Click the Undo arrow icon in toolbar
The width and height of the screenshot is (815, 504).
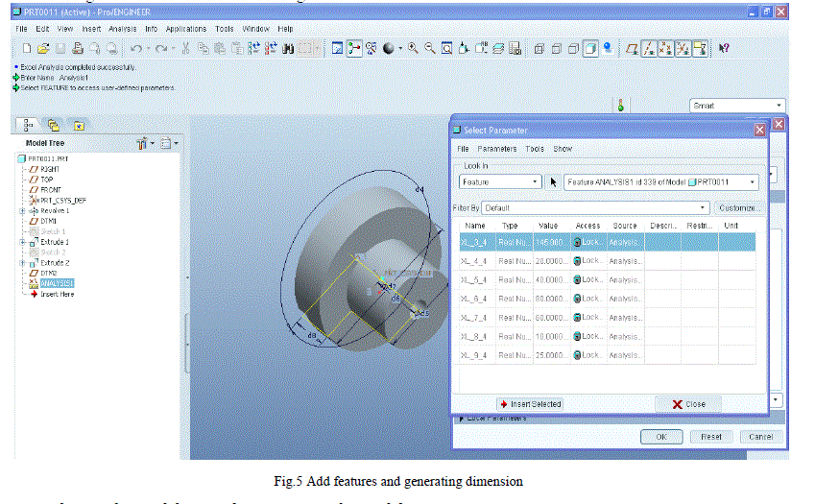click(x=137, y=48)
